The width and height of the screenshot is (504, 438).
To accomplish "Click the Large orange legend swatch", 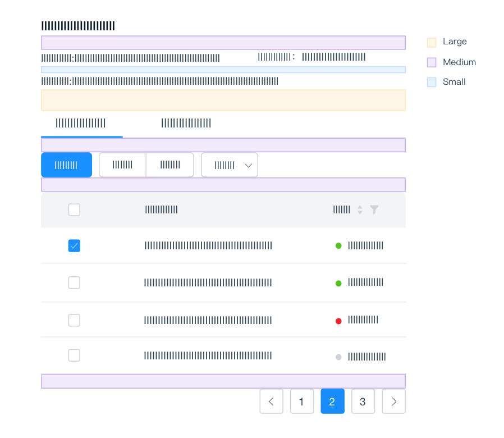I will click(432, 42).
